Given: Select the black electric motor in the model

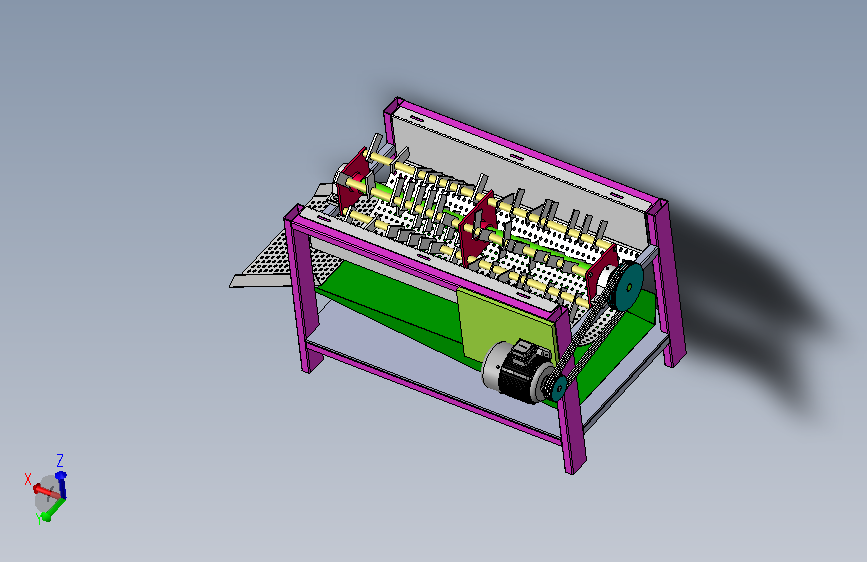Looking at the screenshot, I should [x=515, y=371].
